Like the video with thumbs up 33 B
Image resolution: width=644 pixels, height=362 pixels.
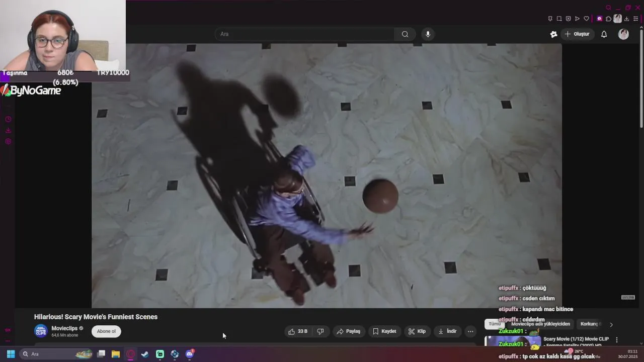(297, 331)
